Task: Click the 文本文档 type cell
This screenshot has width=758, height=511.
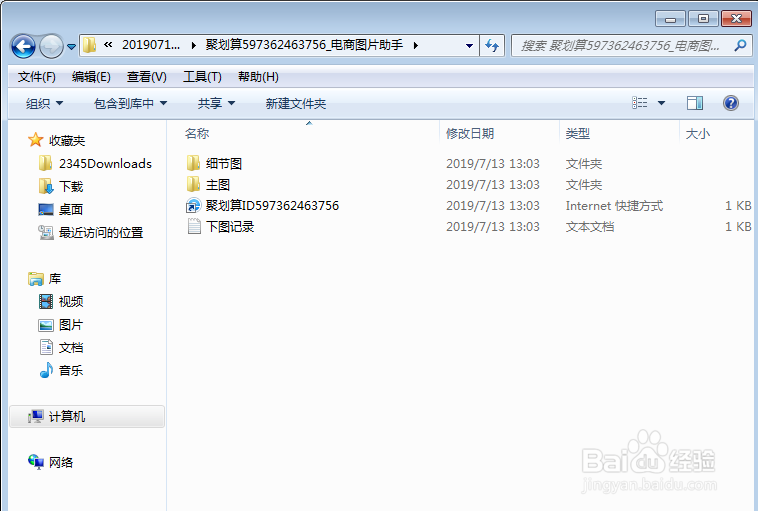Action: (x=590, y=227)
